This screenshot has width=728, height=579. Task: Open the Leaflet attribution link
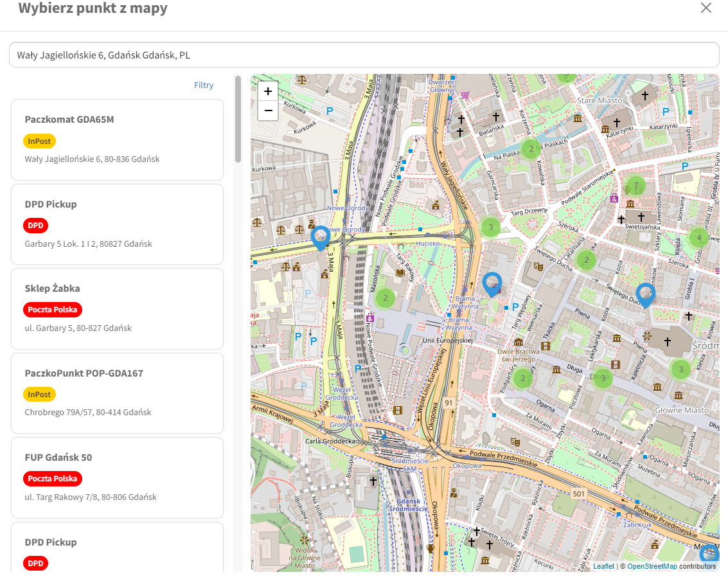(x=603, y=566)
